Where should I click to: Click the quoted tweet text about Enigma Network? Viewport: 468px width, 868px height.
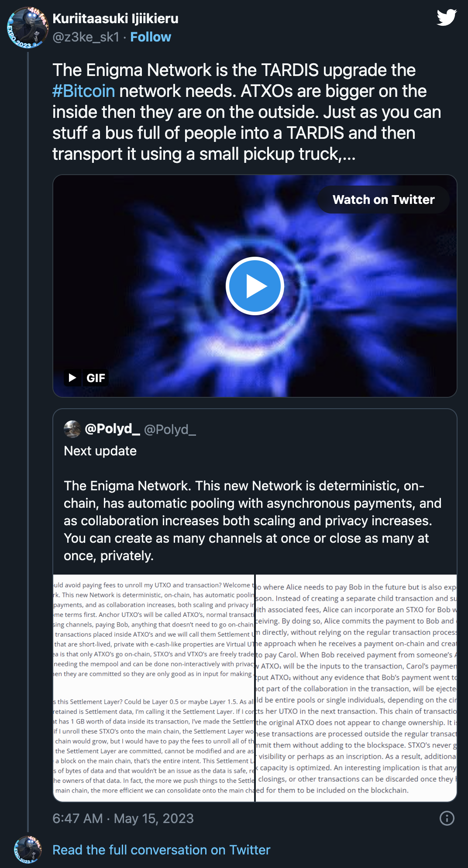[252, 520]
